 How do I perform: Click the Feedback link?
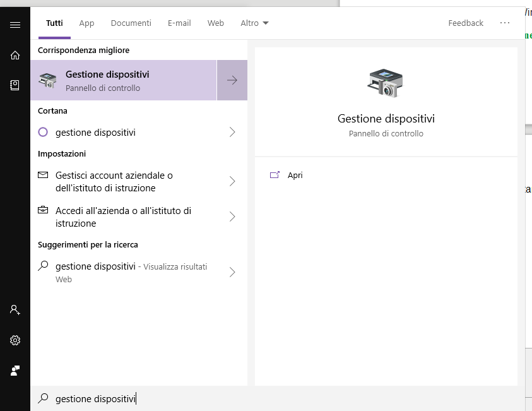pos(466,23)
